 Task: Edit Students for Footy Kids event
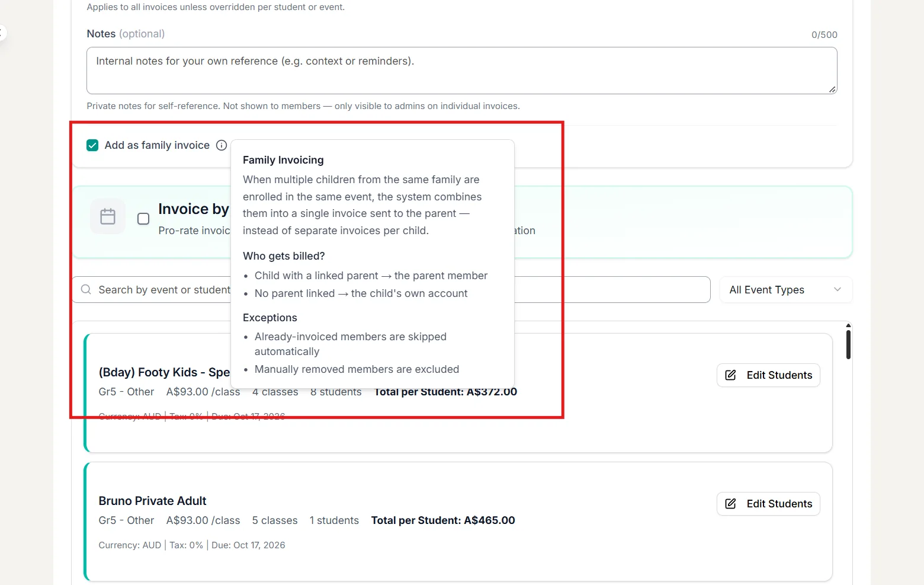768,375
